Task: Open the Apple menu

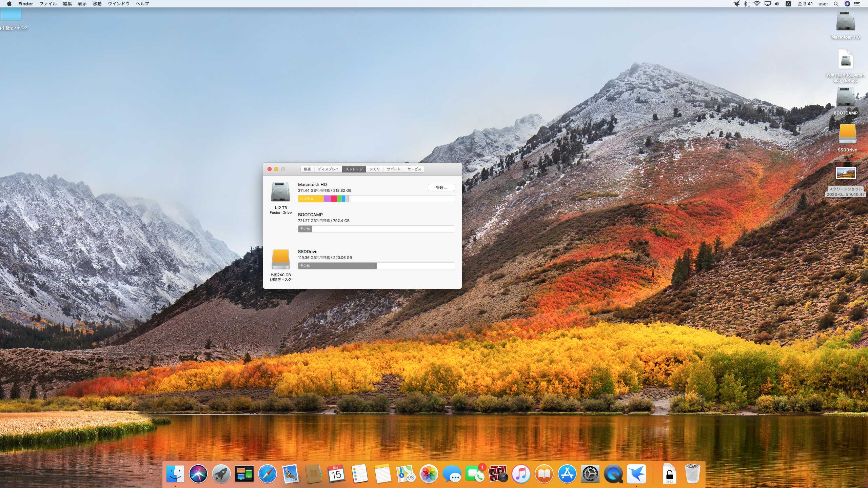Action: click(x=9, y=4)
